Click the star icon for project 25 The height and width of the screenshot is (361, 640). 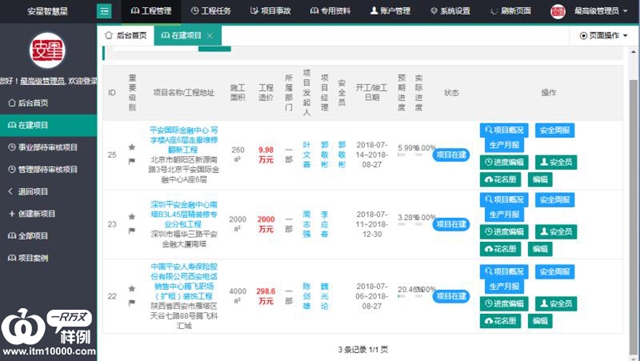pyautogui.click(x=132, y=147)
